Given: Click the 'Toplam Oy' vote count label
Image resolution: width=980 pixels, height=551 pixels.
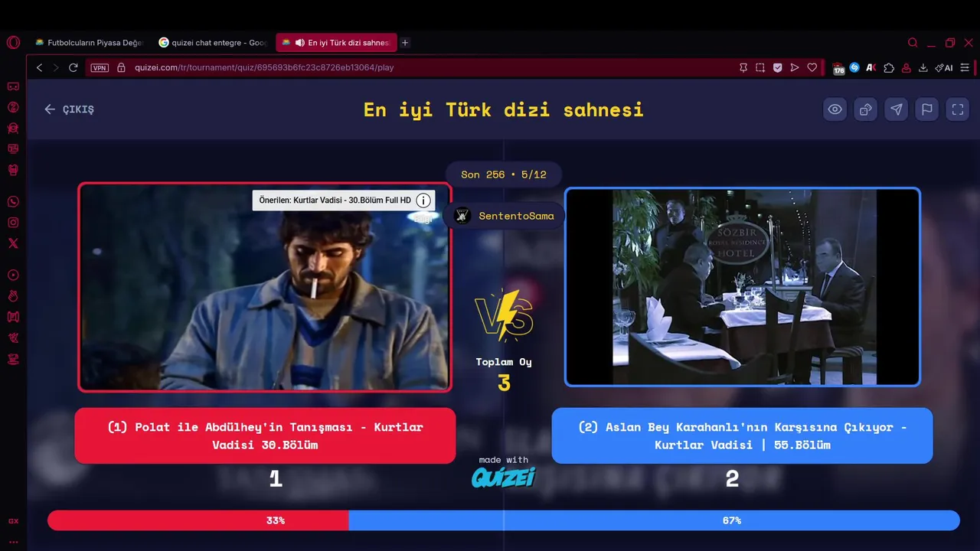Looking at the screenshot, I should coord(504,362).
